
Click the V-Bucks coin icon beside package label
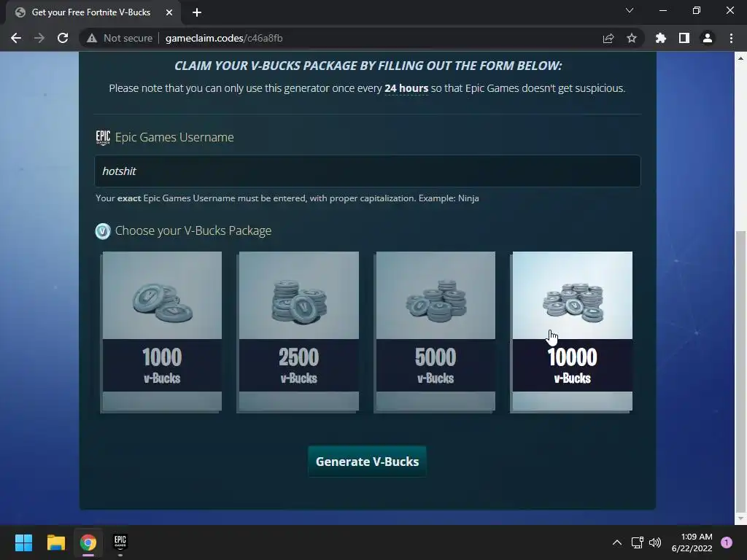tap(103, 231)
